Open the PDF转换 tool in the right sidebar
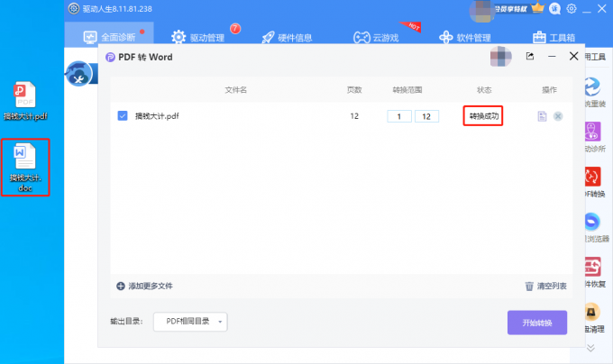This screenshot has width=613, height=364. pos(593,177)
